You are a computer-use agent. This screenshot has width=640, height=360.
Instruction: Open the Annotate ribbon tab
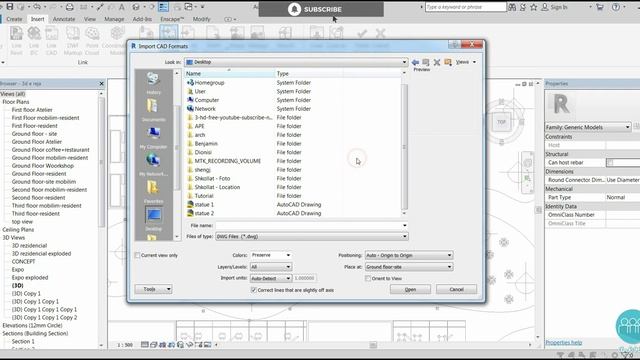tap(64, 19)
